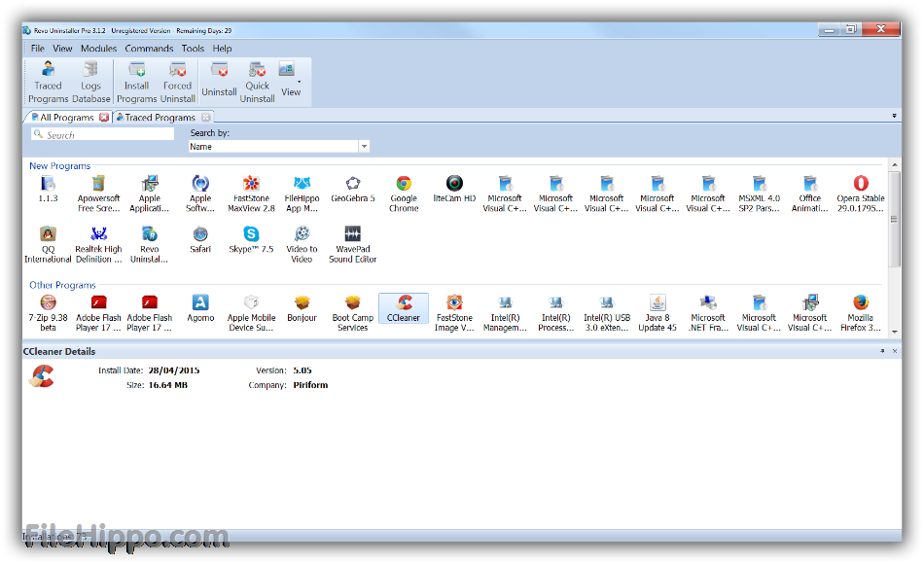Open the tab list dropdown arrow
The height and width of the screenshot is (564, 924).
click(894, 116)
